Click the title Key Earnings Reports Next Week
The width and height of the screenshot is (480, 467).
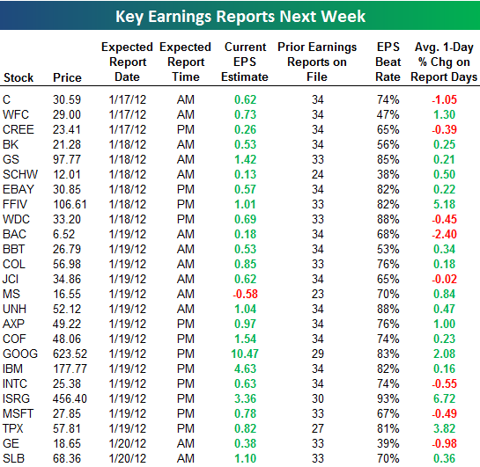tap(240, 16)
